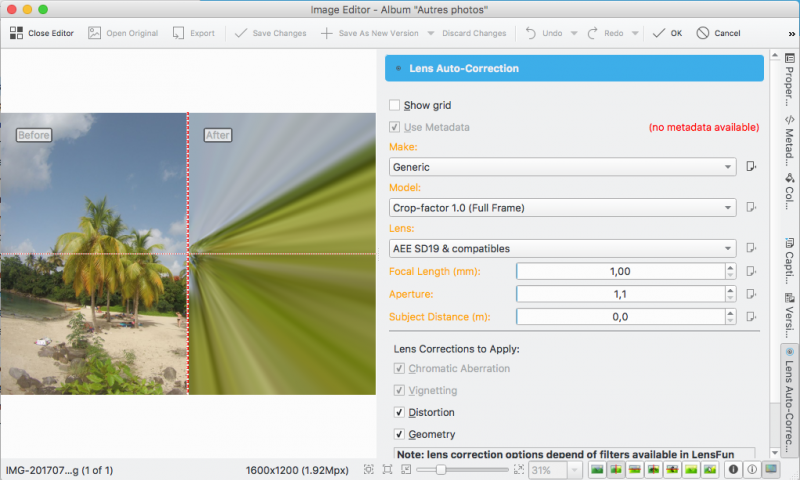Open the Metadata sidebar tab
Viewport: 800px width, 480px height.
coord(789,141)
